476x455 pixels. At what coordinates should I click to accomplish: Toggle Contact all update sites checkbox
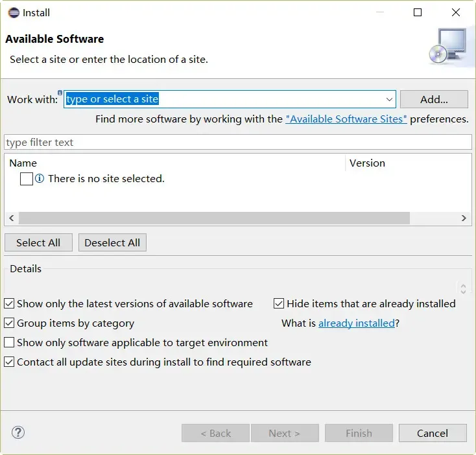click(9, 362)
